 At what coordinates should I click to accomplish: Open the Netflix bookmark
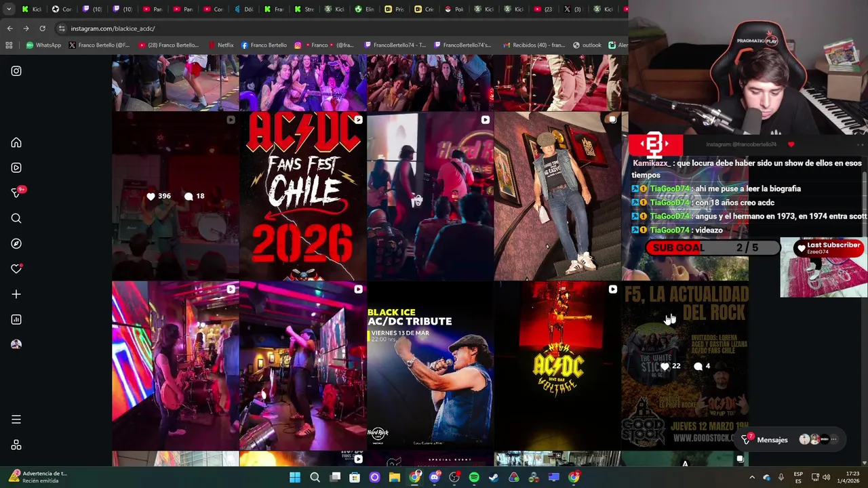point(221,45)
